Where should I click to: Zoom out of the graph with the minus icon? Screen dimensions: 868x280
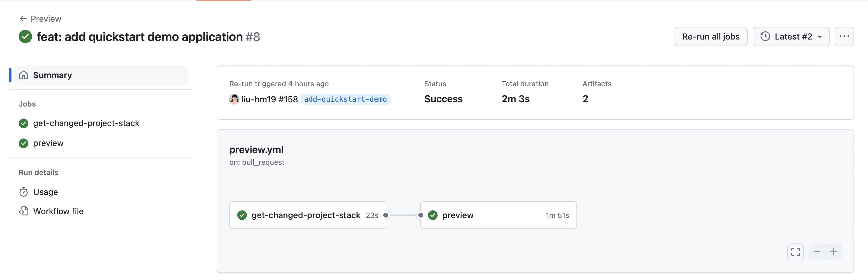[x=817, y=252]
